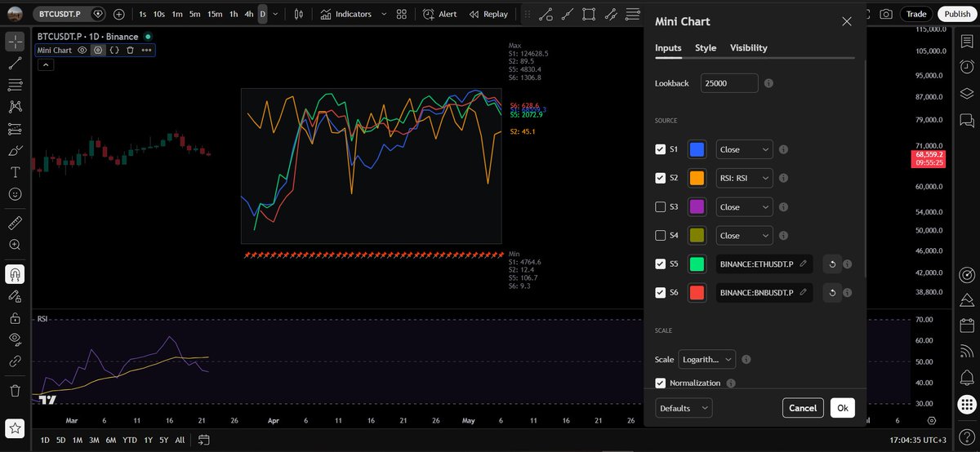
Task: Open the S1 Close source dropdown
Action: pos(744,149)
